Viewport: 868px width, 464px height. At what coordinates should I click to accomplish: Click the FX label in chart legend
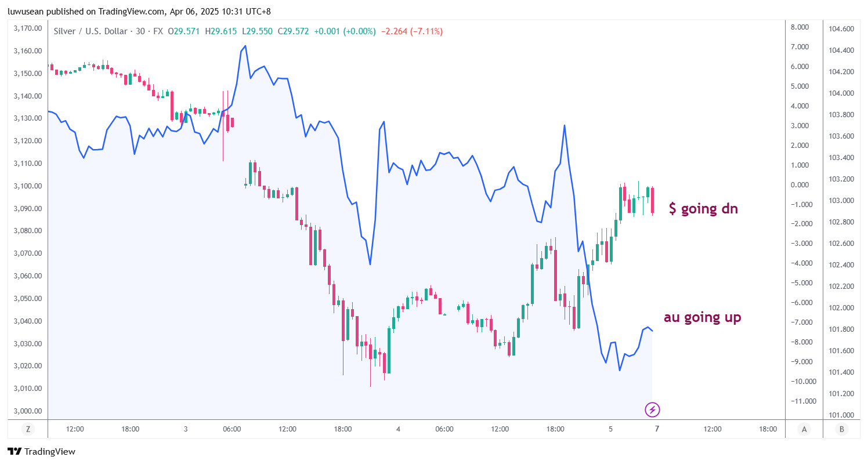(x=157, y=31)
